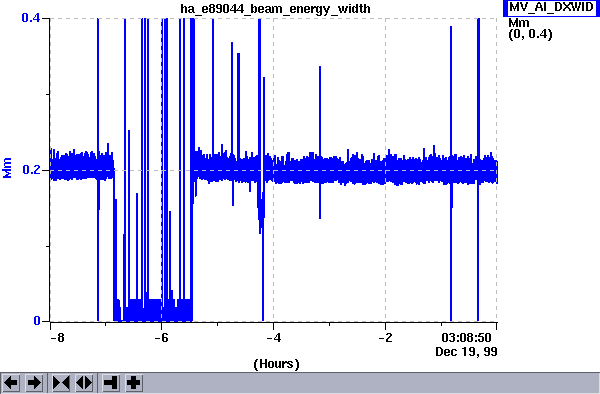This screenshot has height=394, width=600.
Task: Pan the chart right with the right-arrow button
Action: click(34, 383)
